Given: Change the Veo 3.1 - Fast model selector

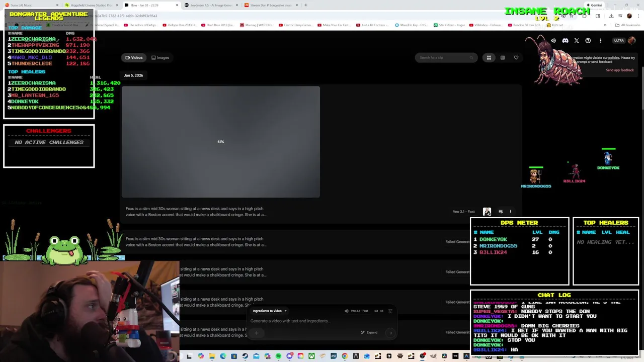Looking at the screenshot, I should (x=356, y=311).
